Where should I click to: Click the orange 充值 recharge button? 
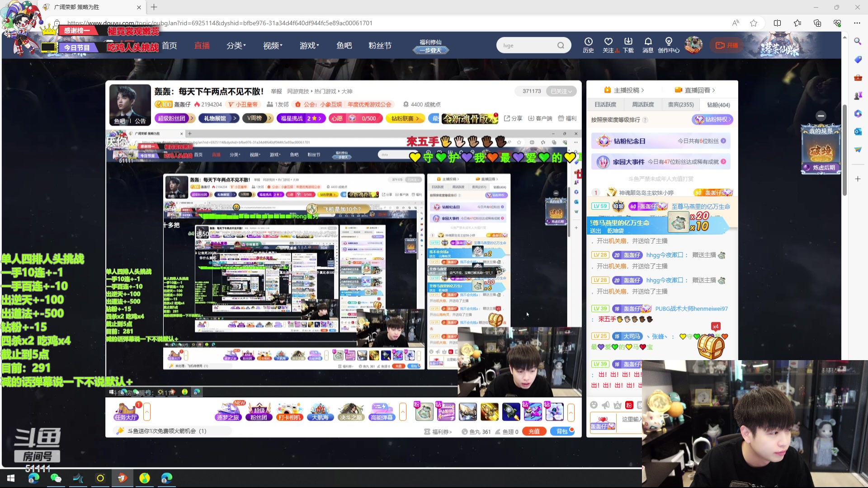(x=534, y=432)
